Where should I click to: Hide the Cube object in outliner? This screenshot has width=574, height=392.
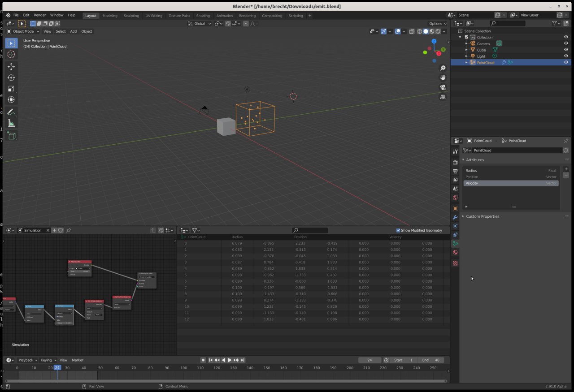point(566,50)
